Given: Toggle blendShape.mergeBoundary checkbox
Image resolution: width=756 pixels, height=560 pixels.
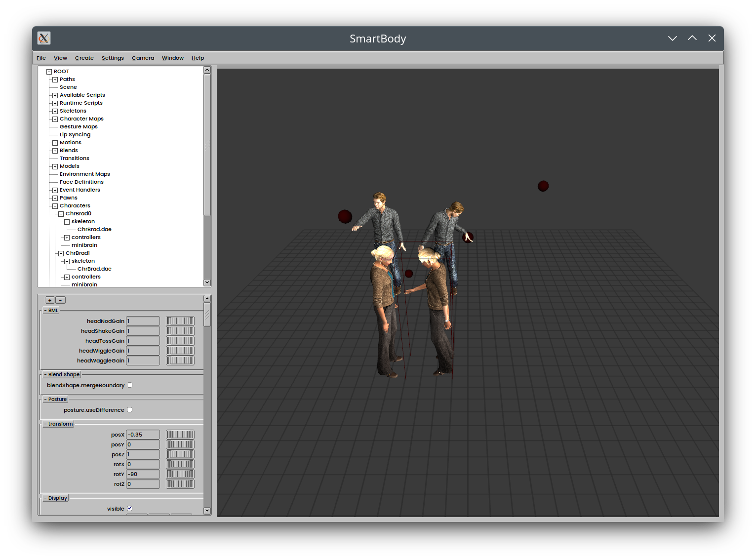Looking at the screenshot, I should 130,385.
